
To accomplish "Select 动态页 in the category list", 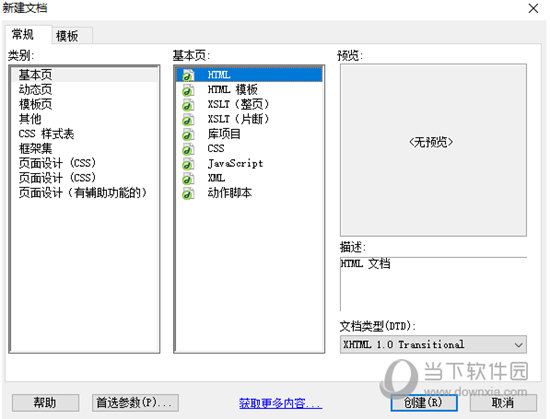I will pos(84,89).
